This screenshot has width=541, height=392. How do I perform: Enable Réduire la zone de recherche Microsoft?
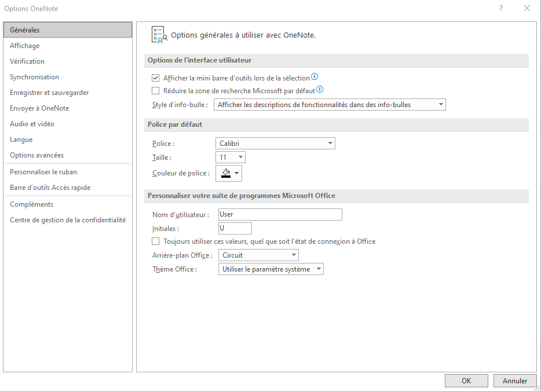pos(156,91)
